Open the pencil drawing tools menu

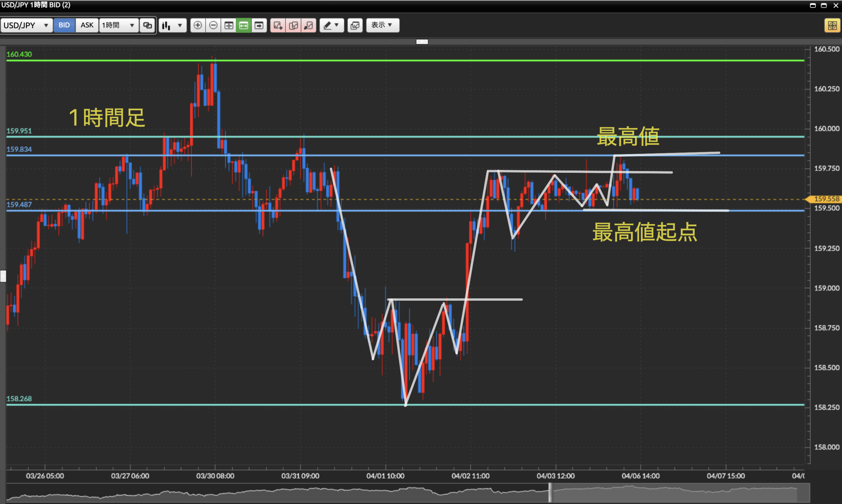click(332, 25)
